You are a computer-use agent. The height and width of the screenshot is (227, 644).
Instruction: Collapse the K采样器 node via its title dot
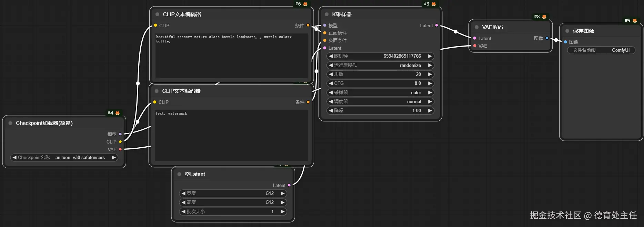click(x=326, y=14)
